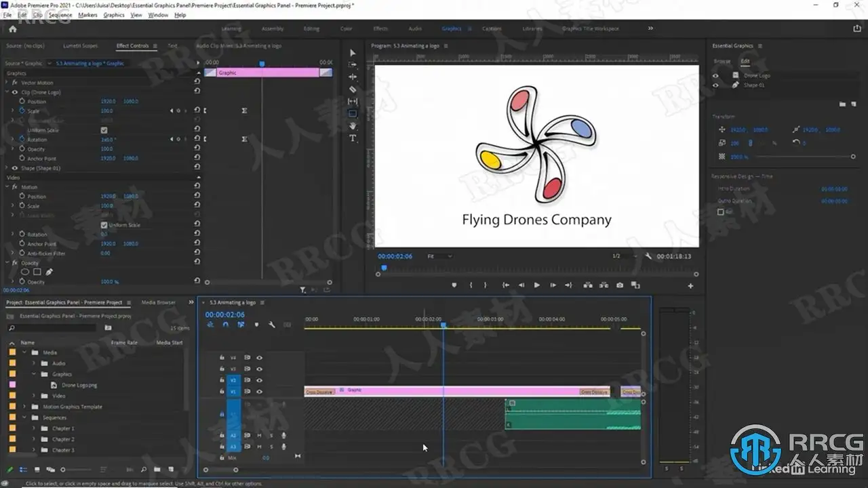Click Add Marker in Program Monitor

pyautogui.click(x=454, y=285)
